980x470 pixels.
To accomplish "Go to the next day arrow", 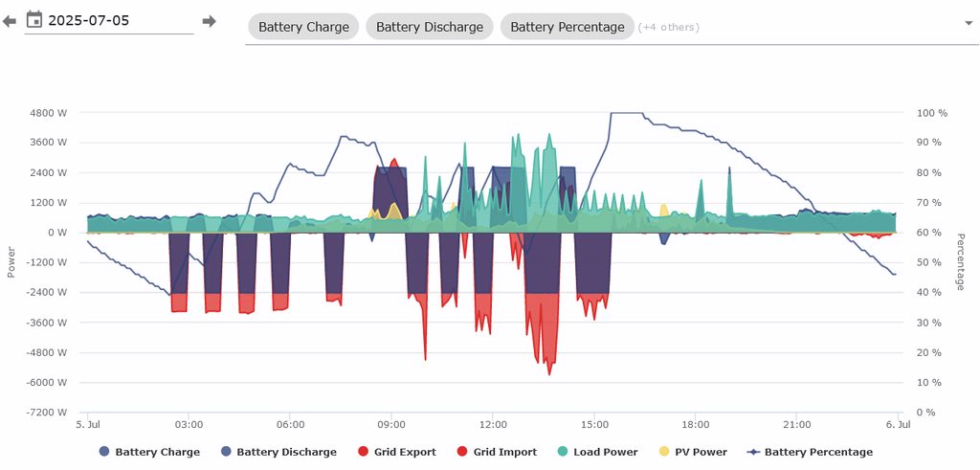I will [x=209, y=21].
